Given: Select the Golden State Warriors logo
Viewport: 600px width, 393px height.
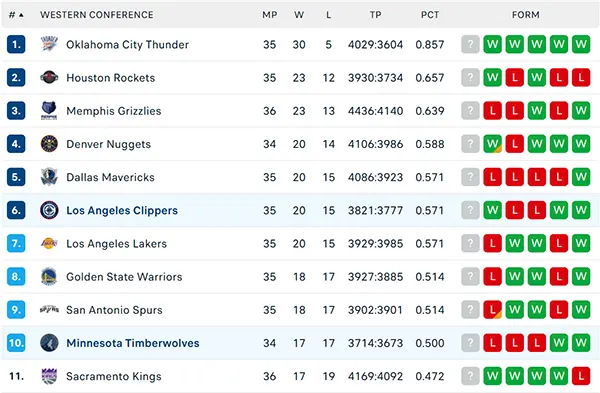Looking at the screenshot, I should 49,276.
